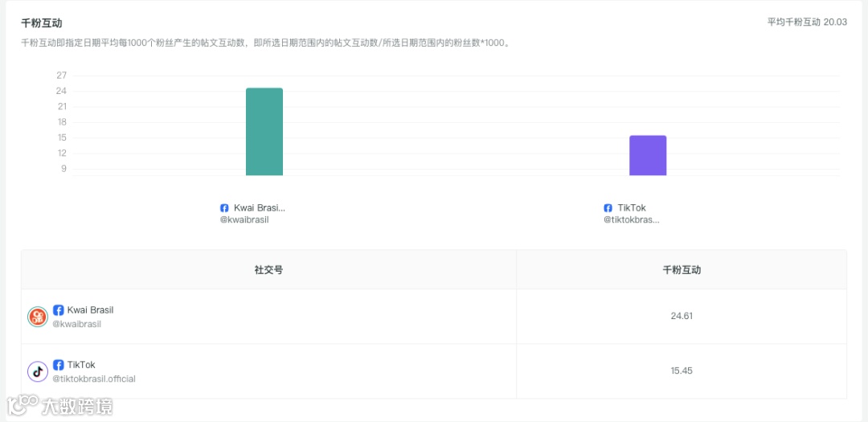868x422 pixels.
Task: Click the TikTok avatar in table
Action: tap(38, 371)
